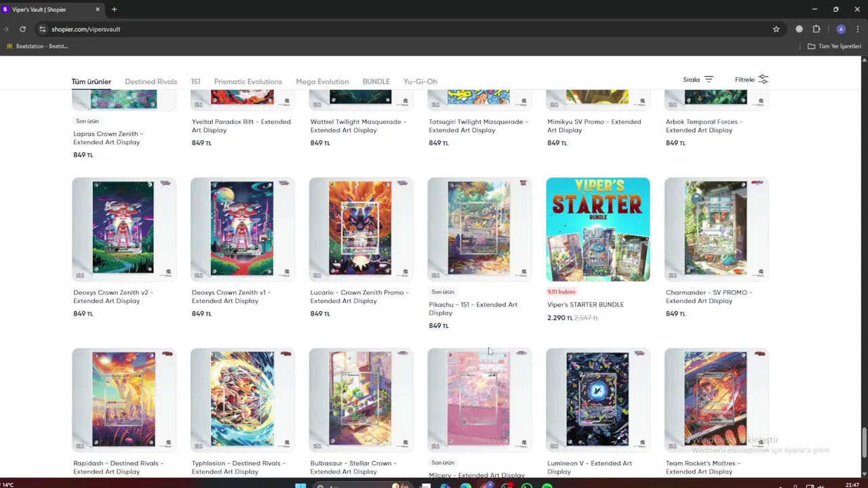
Task: Open the Sırala sort options
Action: click(x=698, y=79)
